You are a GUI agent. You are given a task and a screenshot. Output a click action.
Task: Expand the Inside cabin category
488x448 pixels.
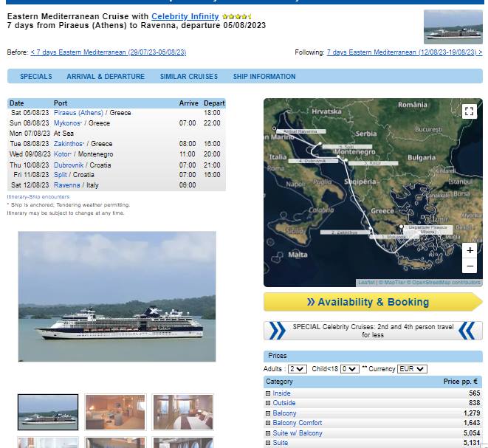(x=268, y=393)
